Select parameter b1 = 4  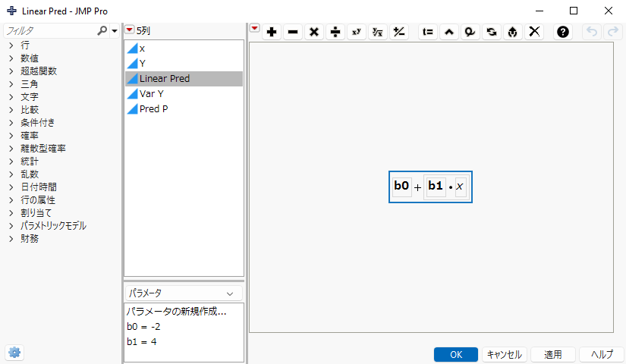coord(142,342)
